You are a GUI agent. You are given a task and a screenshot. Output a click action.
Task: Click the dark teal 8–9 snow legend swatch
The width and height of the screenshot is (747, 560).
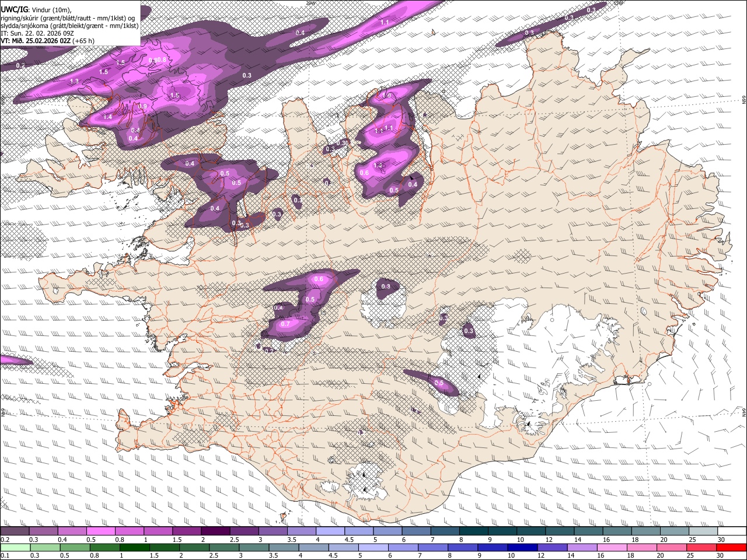pyautogui.click(x=473, y=531)
